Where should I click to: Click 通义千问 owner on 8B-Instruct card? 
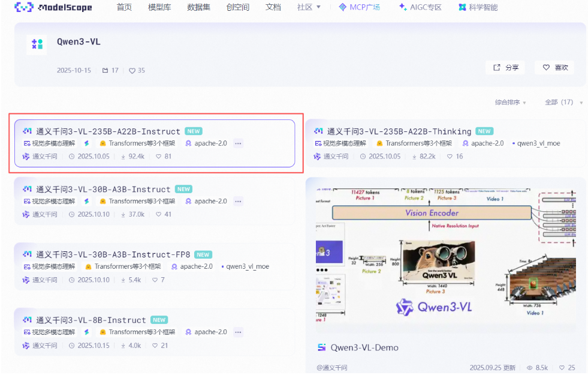(x=40, y=346)
